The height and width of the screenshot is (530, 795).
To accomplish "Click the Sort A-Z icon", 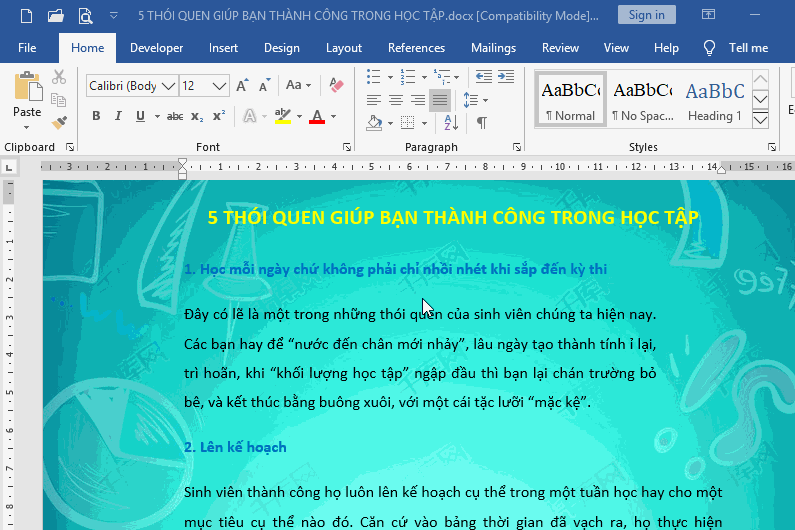I will point(451,123).
